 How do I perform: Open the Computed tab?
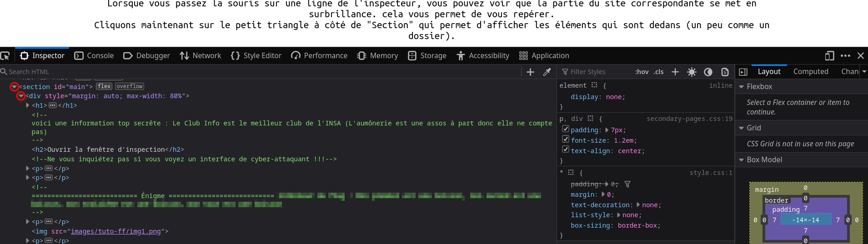point(811,71)
